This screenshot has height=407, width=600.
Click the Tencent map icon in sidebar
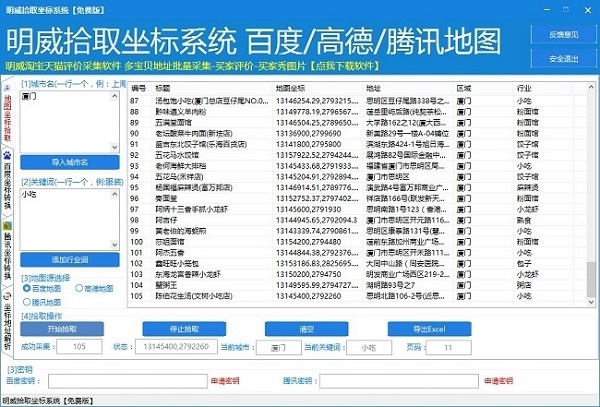tap(7, 226)
